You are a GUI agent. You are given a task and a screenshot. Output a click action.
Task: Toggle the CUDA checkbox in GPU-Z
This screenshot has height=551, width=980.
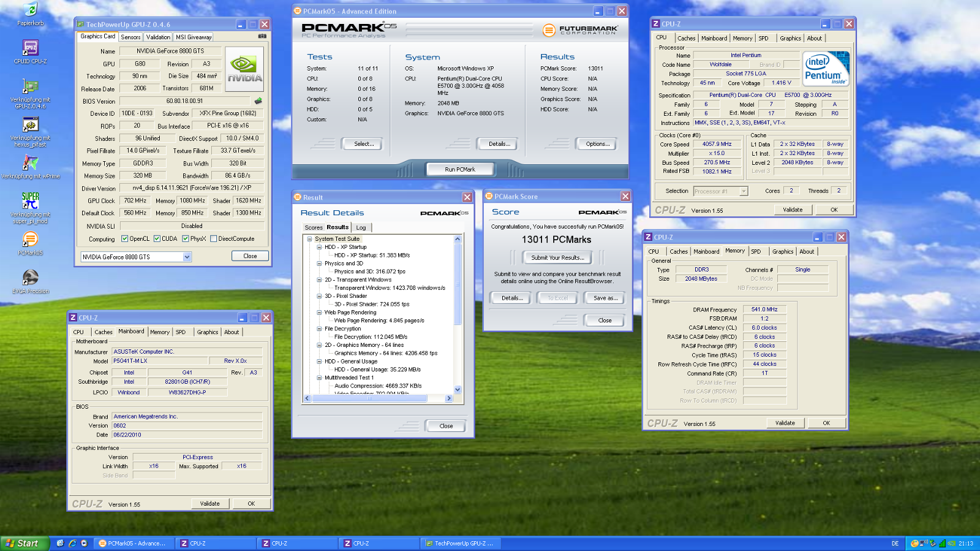[157, 239]
